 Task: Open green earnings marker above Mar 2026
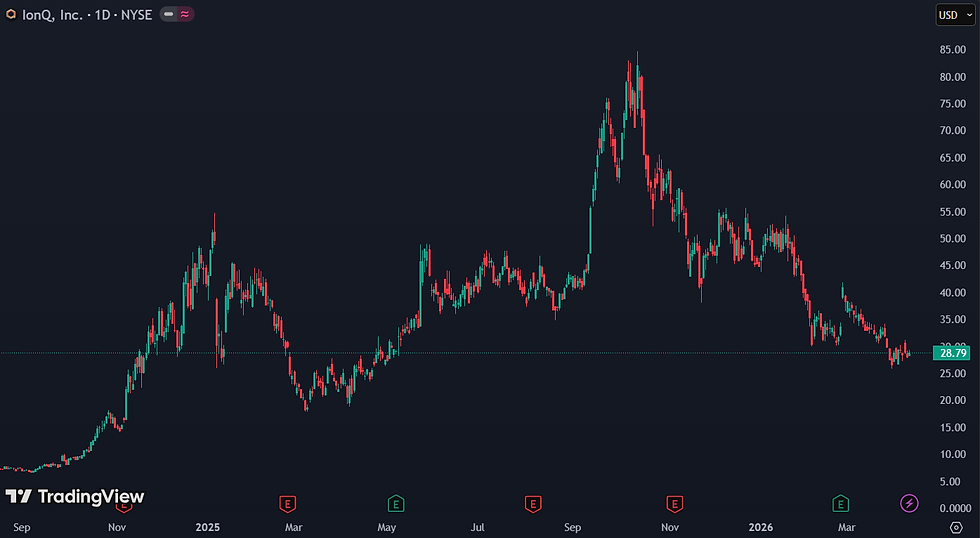click(841, 503)
